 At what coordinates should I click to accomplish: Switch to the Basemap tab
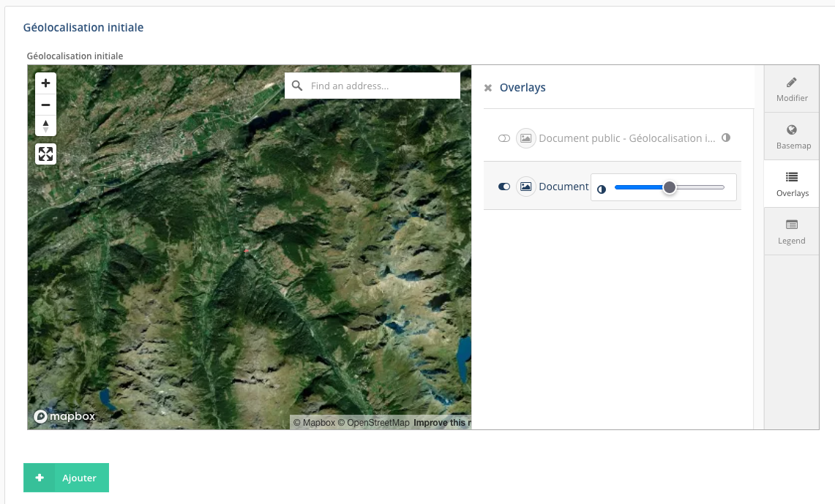click(792, 137)
